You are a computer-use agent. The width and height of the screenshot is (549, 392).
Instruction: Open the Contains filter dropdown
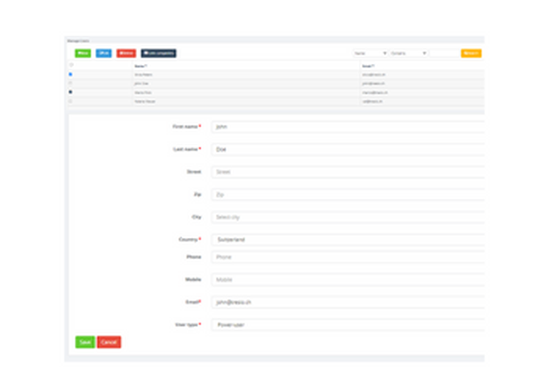[408, 53]
